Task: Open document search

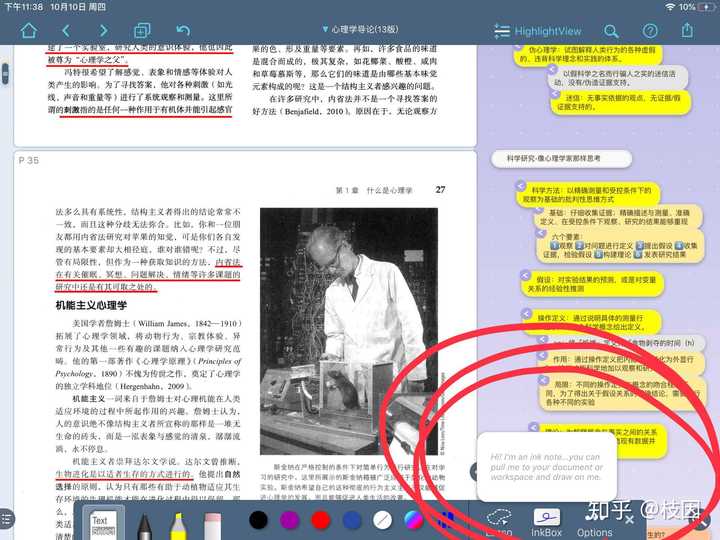Action: pos(611,31)
